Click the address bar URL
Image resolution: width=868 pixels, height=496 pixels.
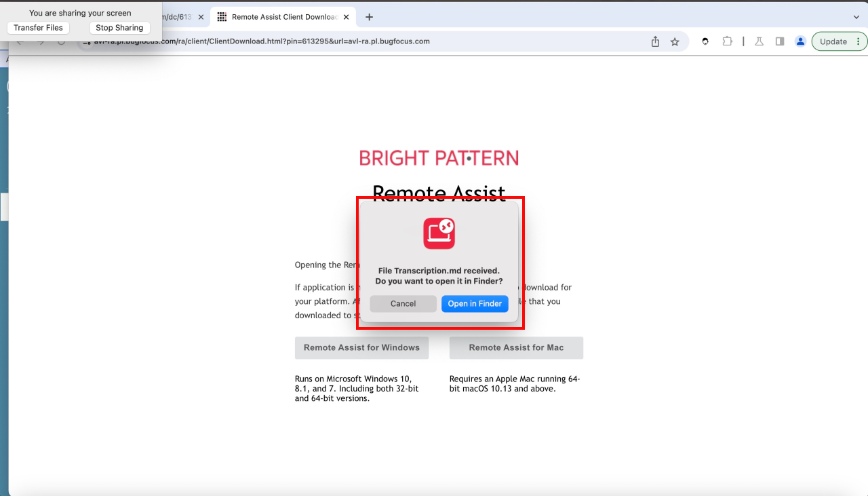point(261,41)
